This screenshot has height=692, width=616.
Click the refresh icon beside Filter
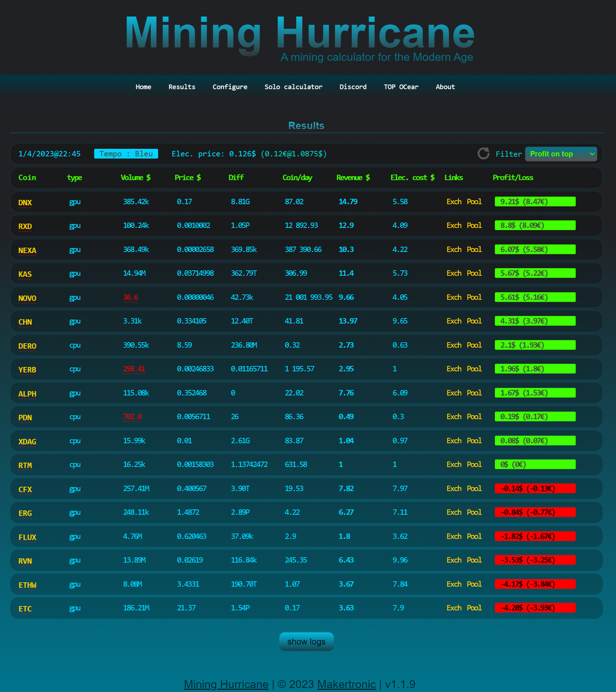point(483,153)
